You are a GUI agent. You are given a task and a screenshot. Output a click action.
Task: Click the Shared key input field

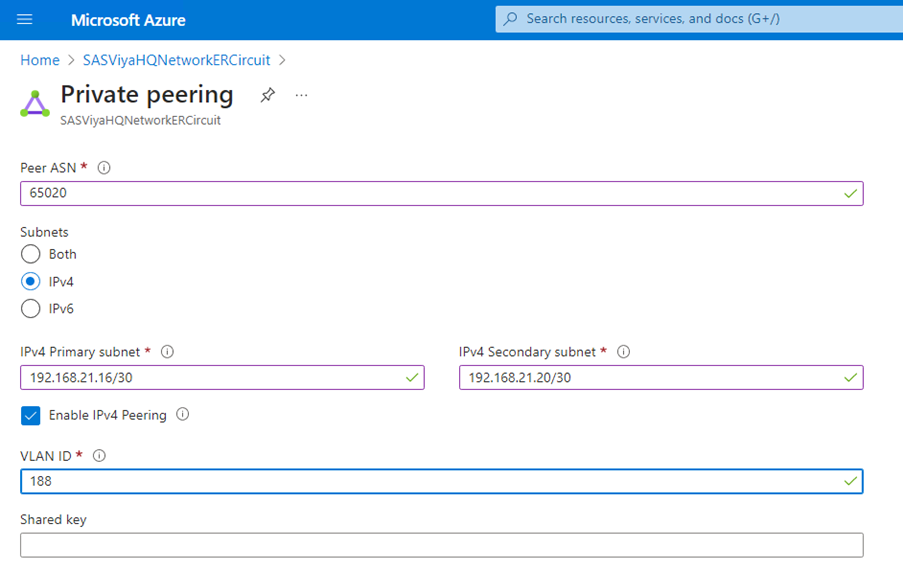coord(441,545)
